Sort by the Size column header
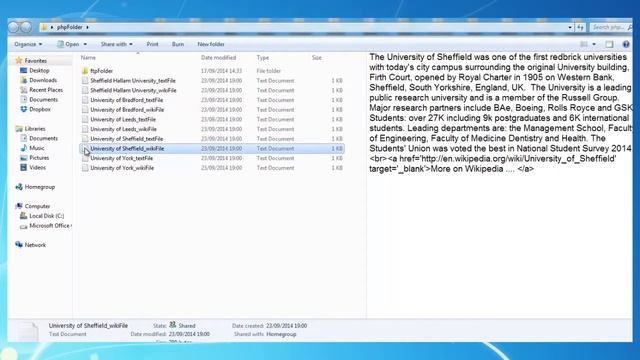Image resolution: width=640 pixels, height=360 pixels. tap(317, 58)
